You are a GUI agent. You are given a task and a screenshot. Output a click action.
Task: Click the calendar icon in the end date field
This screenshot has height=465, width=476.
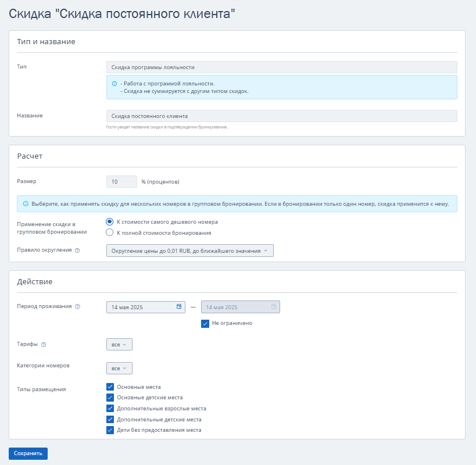click(274, 306)
